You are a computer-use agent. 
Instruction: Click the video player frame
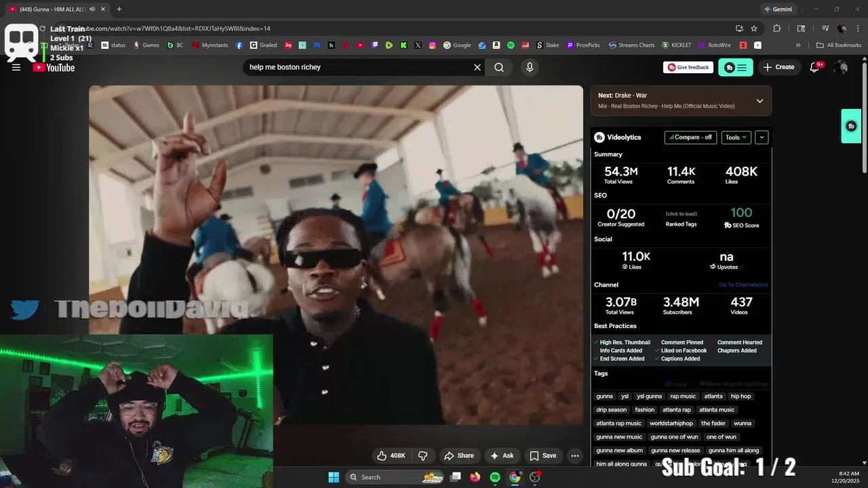[x=336, y=255]
